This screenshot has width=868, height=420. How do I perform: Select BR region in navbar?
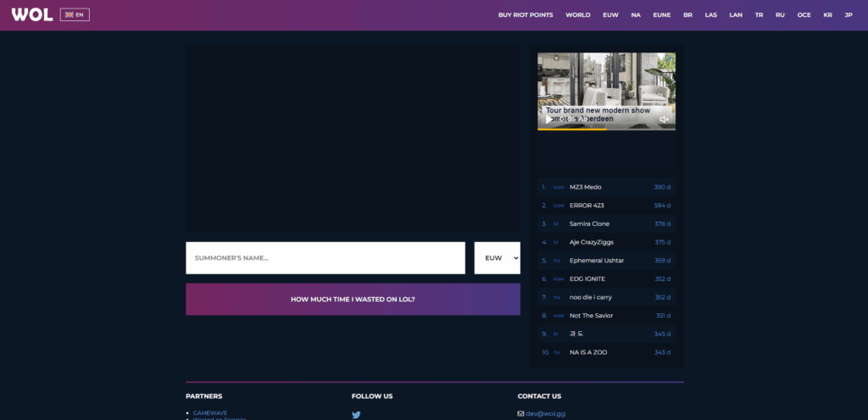[x=687, y=15]
